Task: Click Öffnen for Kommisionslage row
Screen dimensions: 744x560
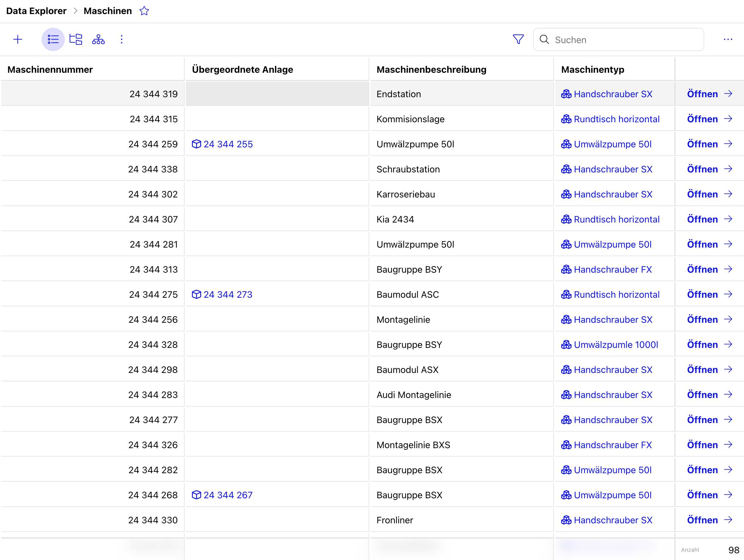Action: [709, 119]
